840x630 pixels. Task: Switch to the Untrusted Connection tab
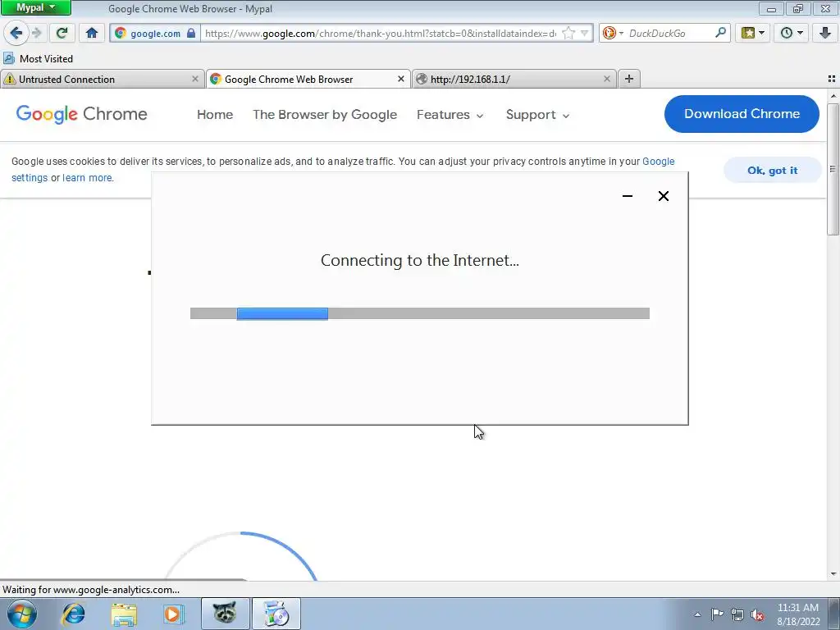[x=97, y=79]
